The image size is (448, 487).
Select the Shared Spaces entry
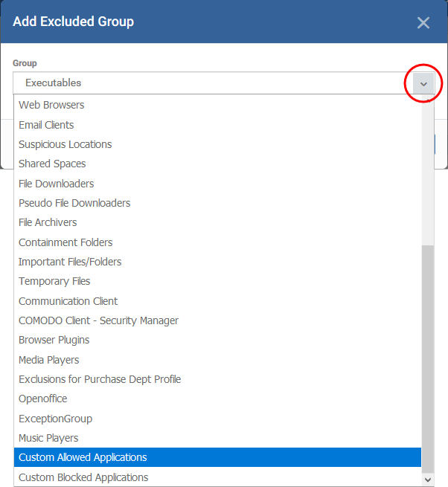point(217,164)
